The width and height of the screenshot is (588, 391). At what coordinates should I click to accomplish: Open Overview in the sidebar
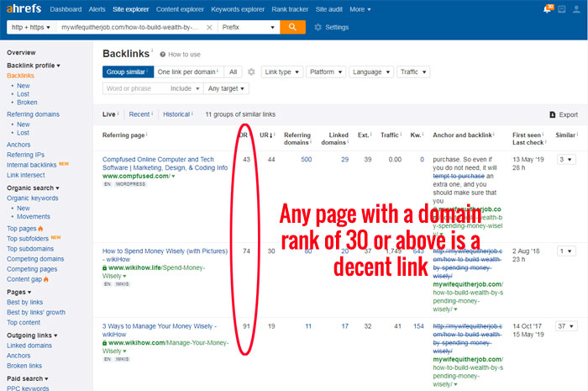pyautogui.click(x=21, y=52)
